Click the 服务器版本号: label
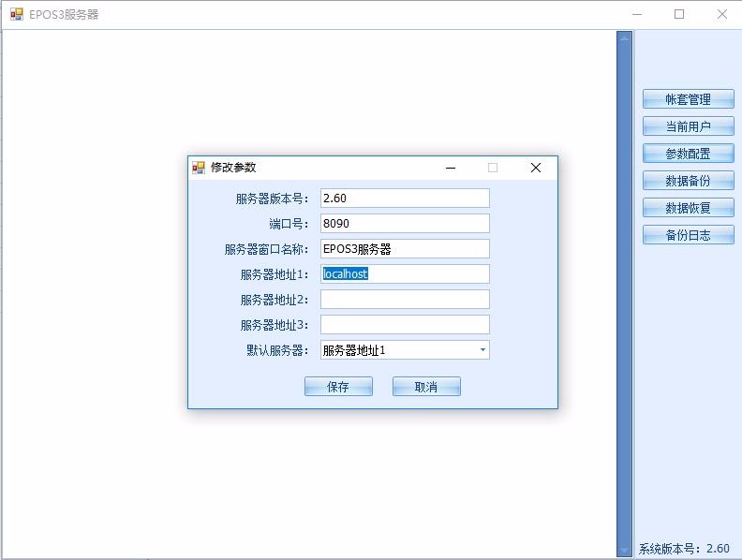The width and height of the screenshot is (742, 560). point(272,199)
